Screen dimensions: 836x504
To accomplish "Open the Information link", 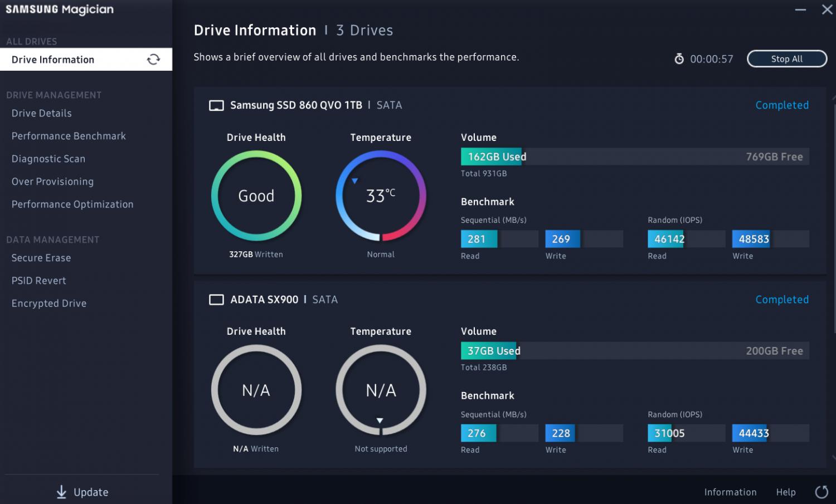I will click(x=730, y=492).
